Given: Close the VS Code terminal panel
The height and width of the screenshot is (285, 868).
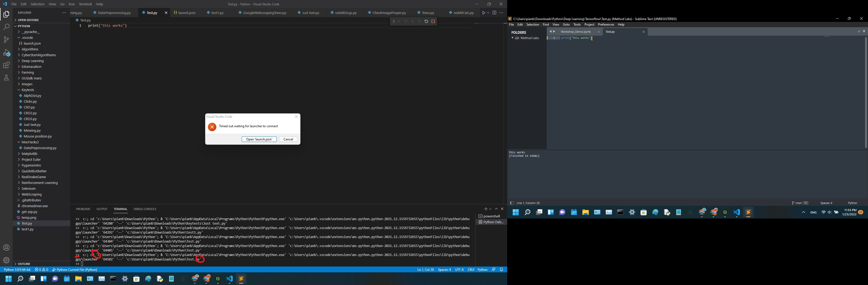Looking at the screenshot, I should pyautogui.click(x=502, y=209).
